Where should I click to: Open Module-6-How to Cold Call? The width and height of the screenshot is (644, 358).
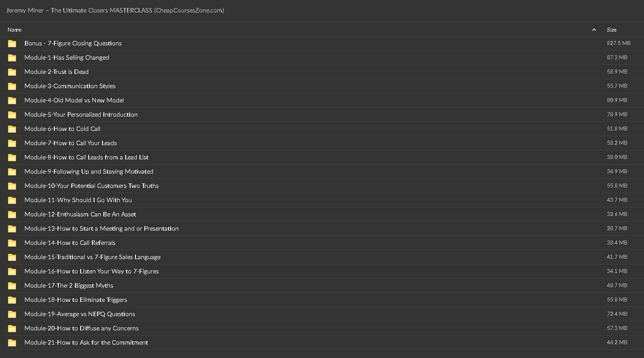click(x=62, y=129)
